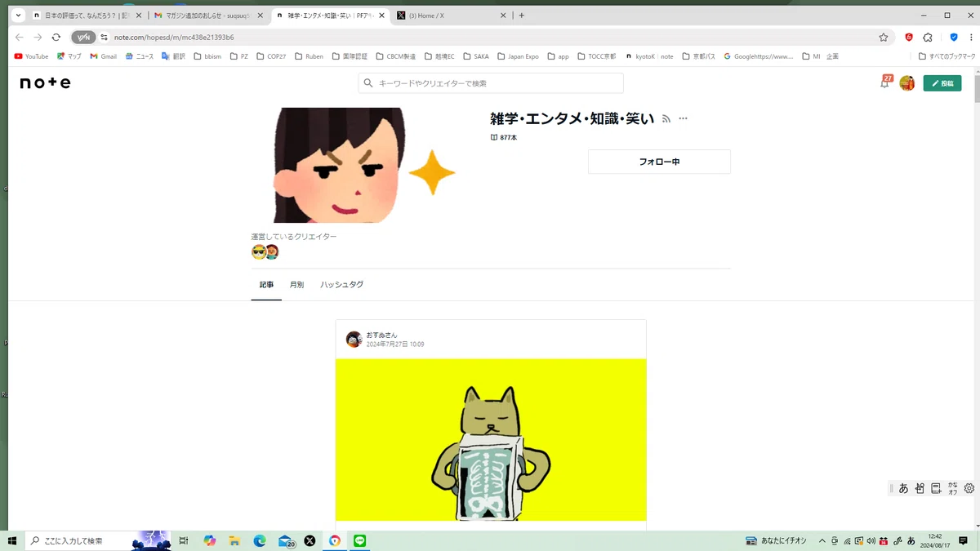Open the sunglasses creator avatar
980x551 pixels.
(x=258, y=251)
